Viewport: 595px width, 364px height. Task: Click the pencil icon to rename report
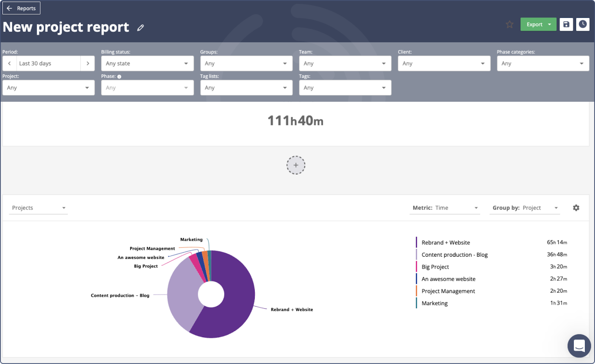click(x=140, y=28)
